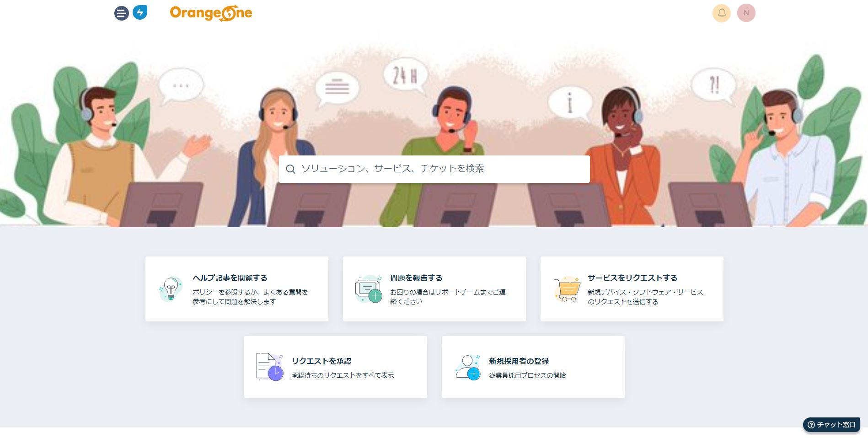Open 問題を報告する card title
Screen dimensions: 868x438
[x=417, y=278]
